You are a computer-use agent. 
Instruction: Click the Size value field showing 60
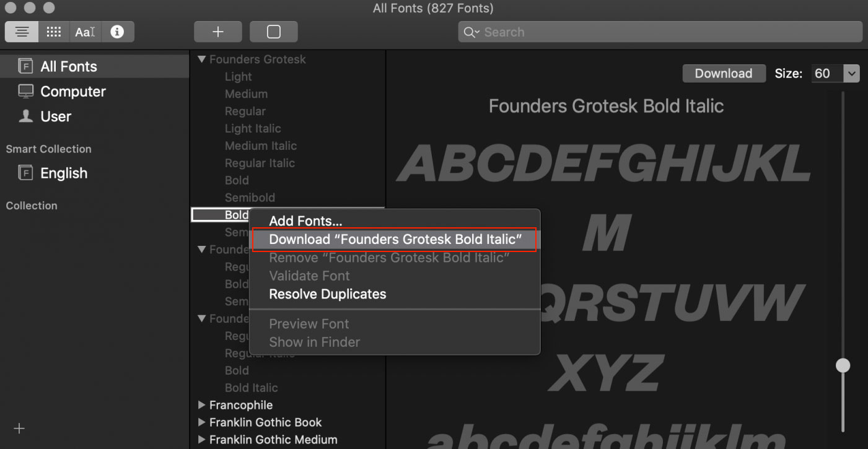[x=826, y=73]
